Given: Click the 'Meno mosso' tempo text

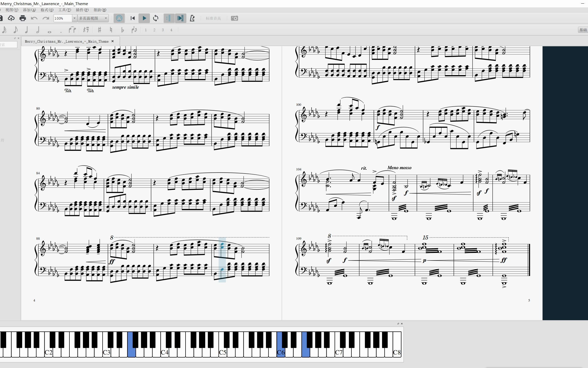Looking at the screenshot, I should (399, 168).
